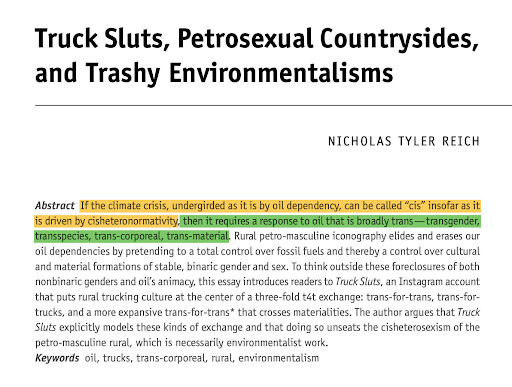Click the keyword "trans-corporeal" in keywords line
The image size is (512, 387).
(x=171, y=358)
